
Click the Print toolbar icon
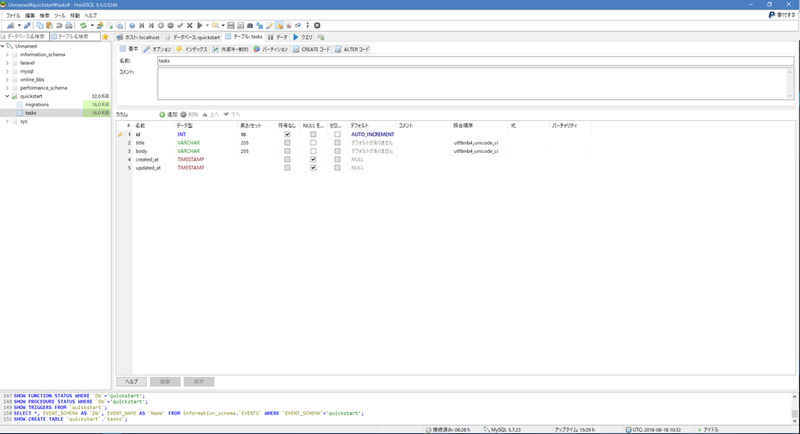pyautogui.click(x=69, y=25)
